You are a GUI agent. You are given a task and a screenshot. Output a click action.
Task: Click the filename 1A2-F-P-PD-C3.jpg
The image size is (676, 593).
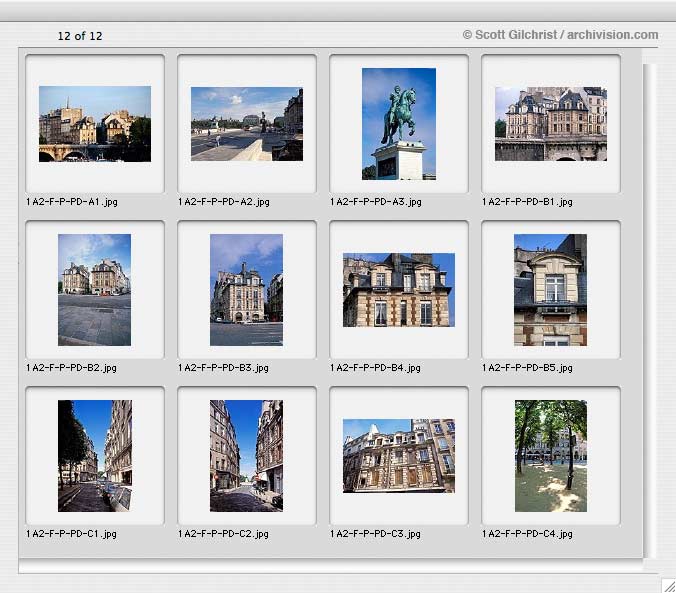375,534
